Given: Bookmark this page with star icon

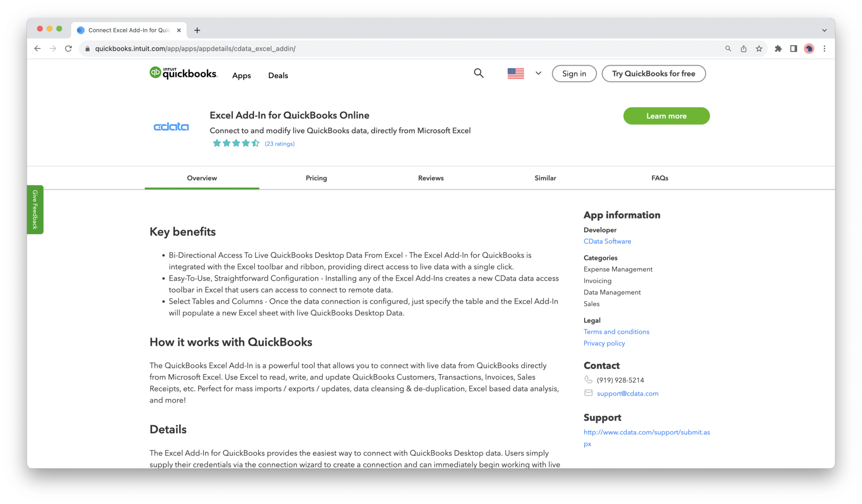Looking at the screenshot, I should (759, 49).
